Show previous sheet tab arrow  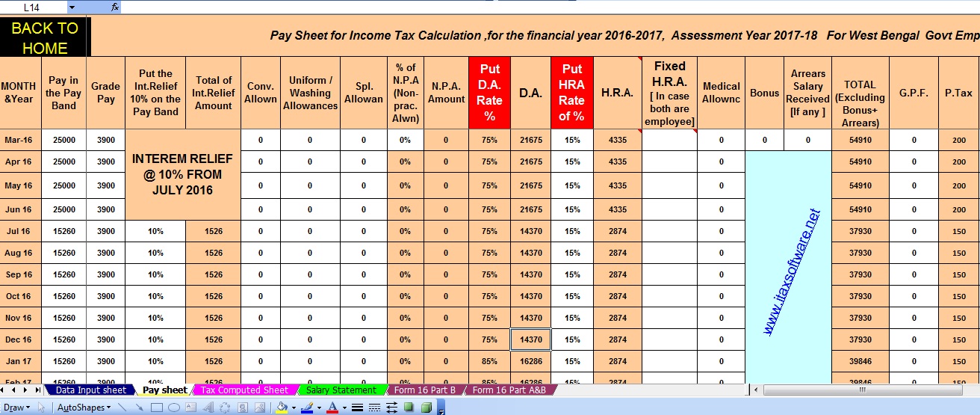point(15,390)
